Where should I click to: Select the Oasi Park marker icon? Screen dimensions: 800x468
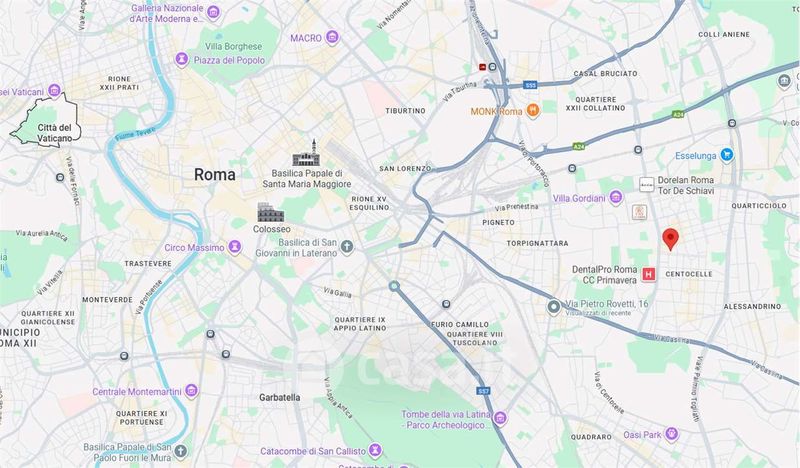click(672, 434)
